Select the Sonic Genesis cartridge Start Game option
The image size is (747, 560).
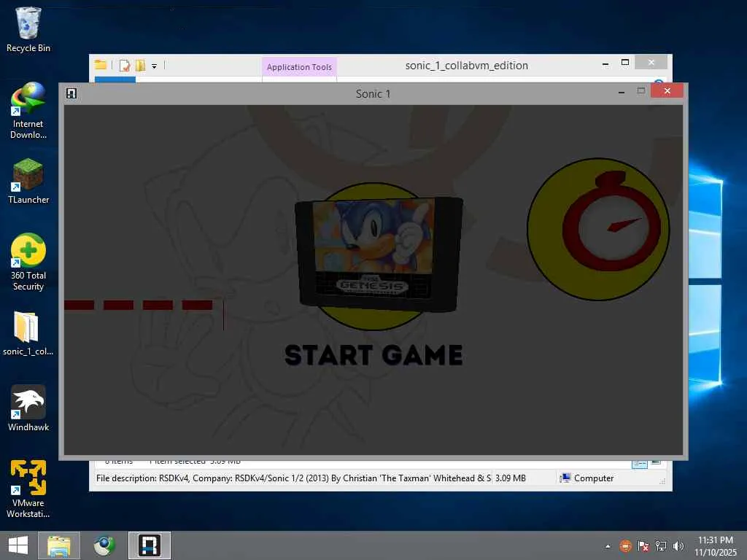[379, 254]
